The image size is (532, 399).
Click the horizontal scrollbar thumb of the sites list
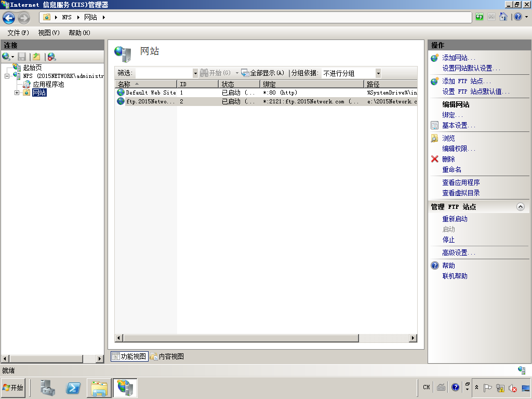241,338
